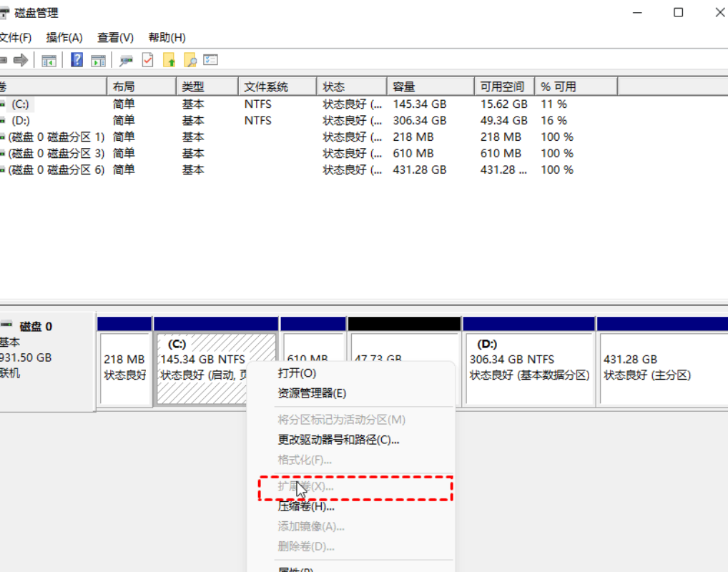Click the folder search toolbar icon

191,60
